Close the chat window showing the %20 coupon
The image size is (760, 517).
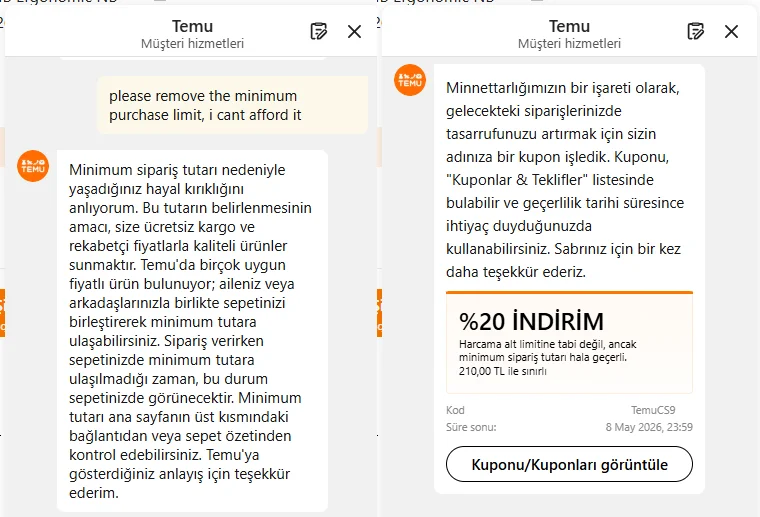[x=731, y=31]
